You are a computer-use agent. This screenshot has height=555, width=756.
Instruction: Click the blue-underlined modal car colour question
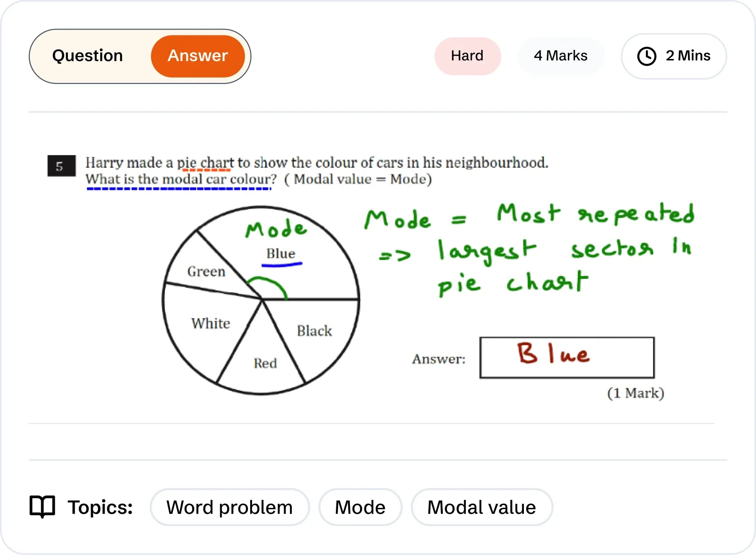point(180,180)
